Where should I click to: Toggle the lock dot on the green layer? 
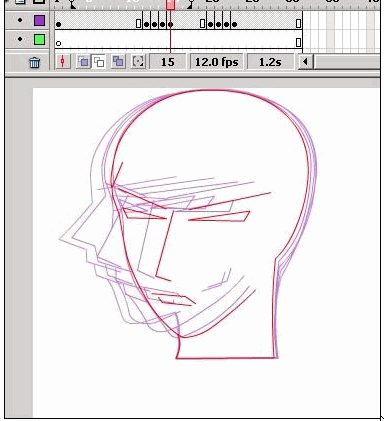[x=20, y=39]
